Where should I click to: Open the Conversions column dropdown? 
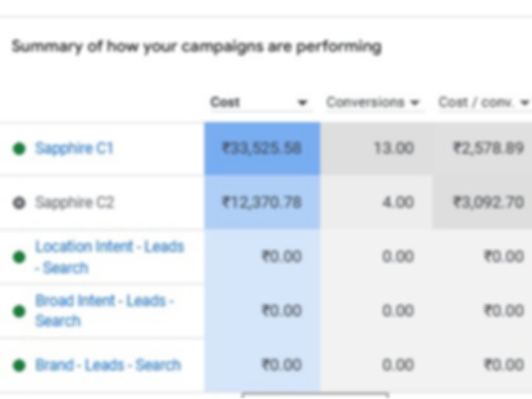(415, 103)
